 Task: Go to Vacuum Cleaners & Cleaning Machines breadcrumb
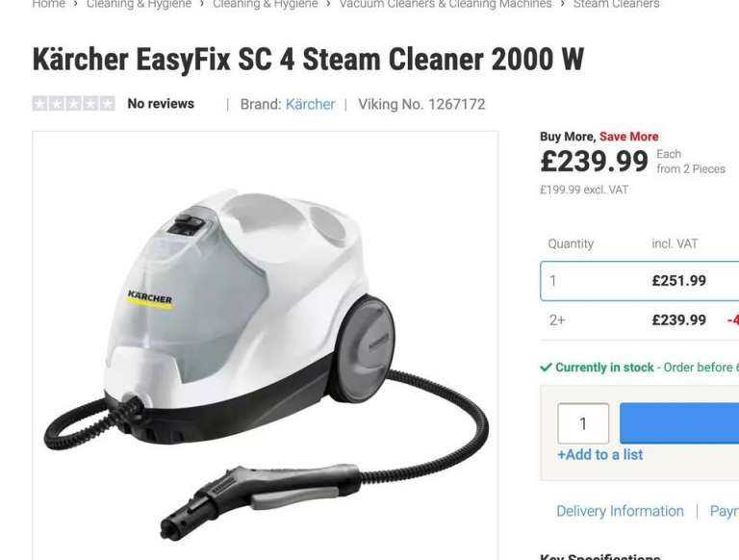click(x=446, y=4)
